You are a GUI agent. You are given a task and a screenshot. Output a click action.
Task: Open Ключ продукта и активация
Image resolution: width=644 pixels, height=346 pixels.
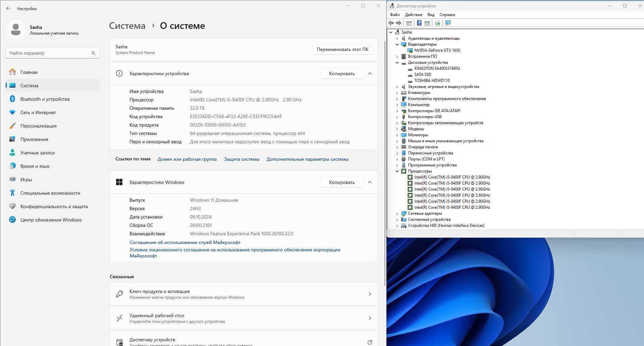tap(244, 294)
